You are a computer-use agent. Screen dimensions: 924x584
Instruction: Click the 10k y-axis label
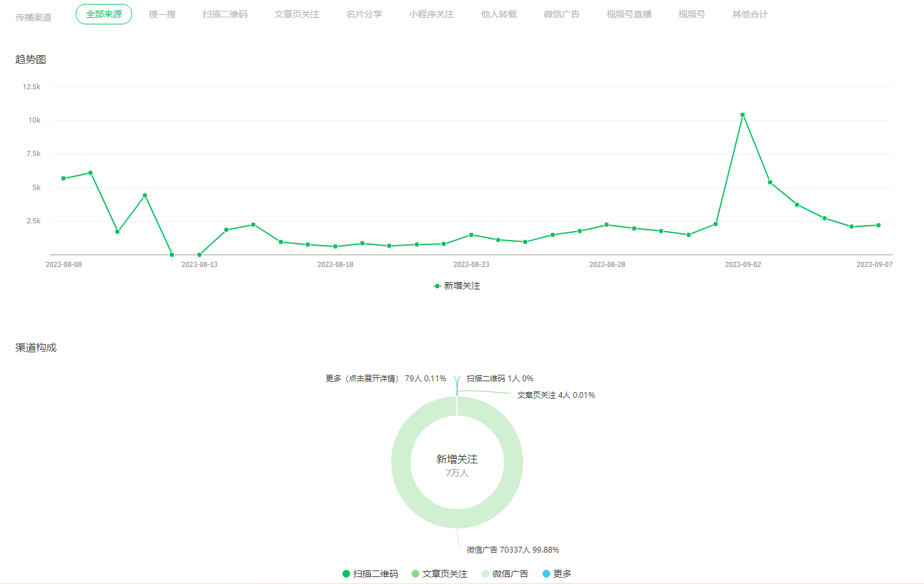pos(34,120)
